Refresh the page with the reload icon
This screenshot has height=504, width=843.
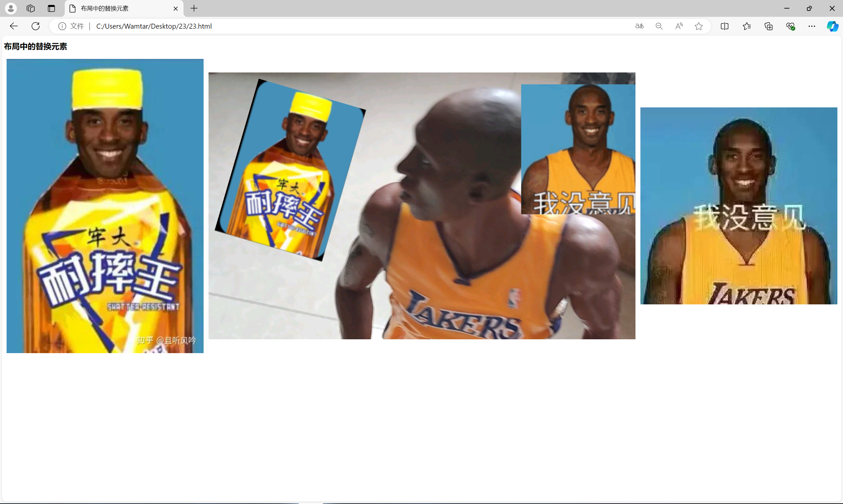pyautogui.click(x=36, y=26)
